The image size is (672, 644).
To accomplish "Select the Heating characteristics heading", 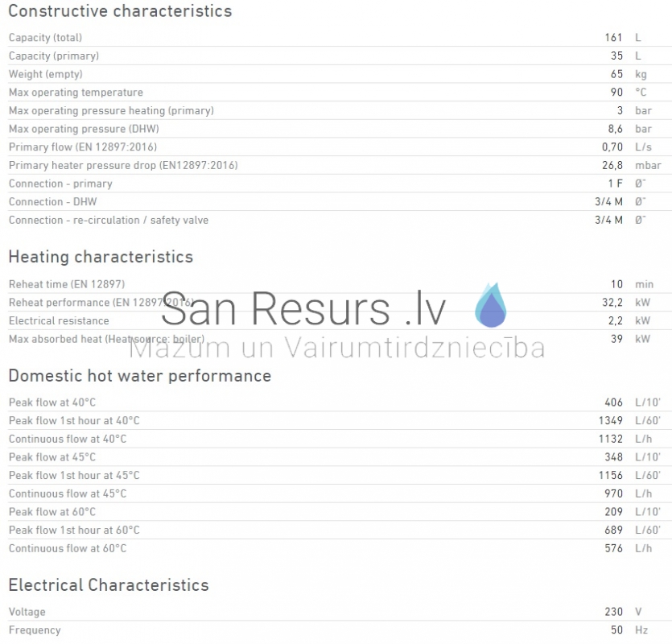I will click(x=101, y=257).
